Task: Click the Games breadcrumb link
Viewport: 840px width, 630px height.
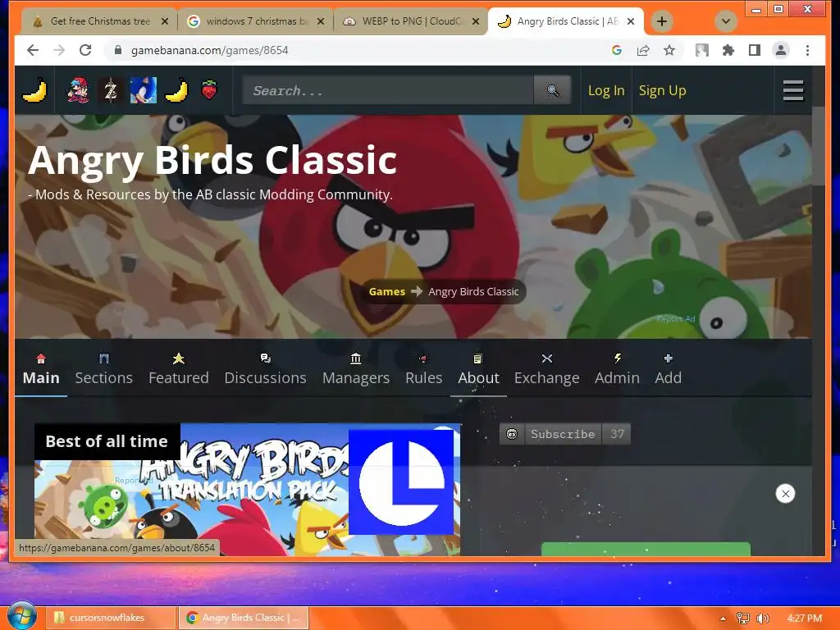Action: click(387, 291)
